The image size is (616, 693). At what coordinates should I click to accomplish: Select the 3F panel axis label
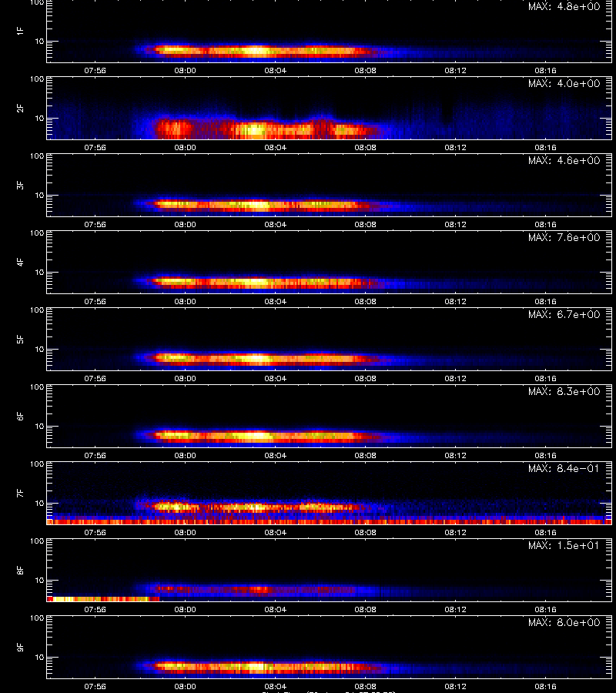click(x=20, y=185)
